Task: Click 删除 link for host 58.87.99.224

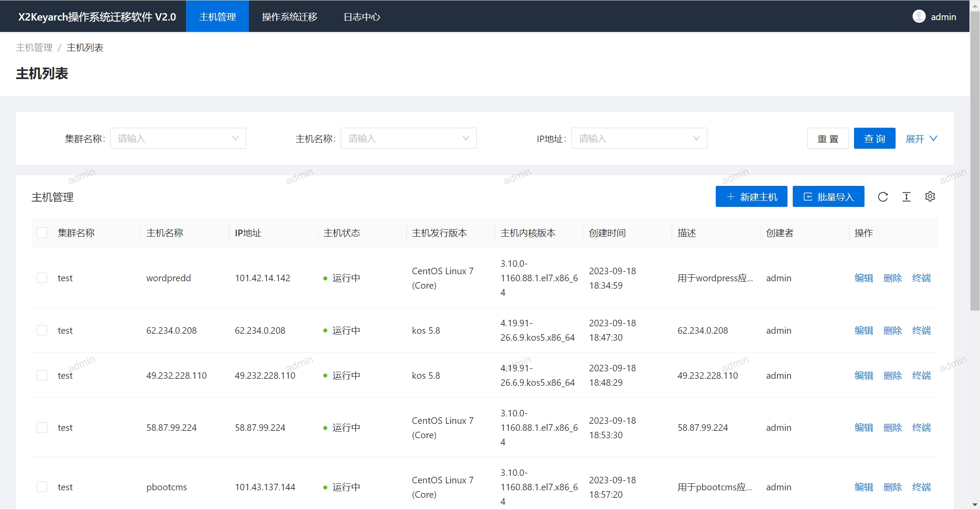Action: [x=892, y=427]
